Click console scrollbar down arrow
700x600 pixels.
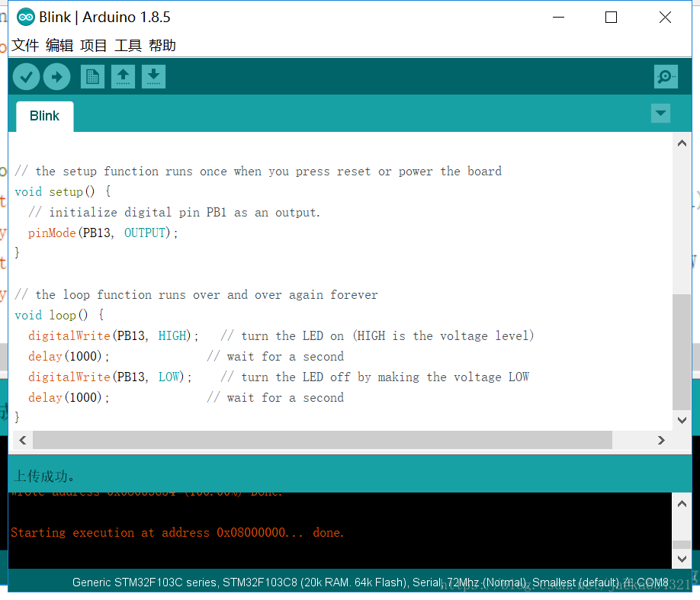(682, 559)
